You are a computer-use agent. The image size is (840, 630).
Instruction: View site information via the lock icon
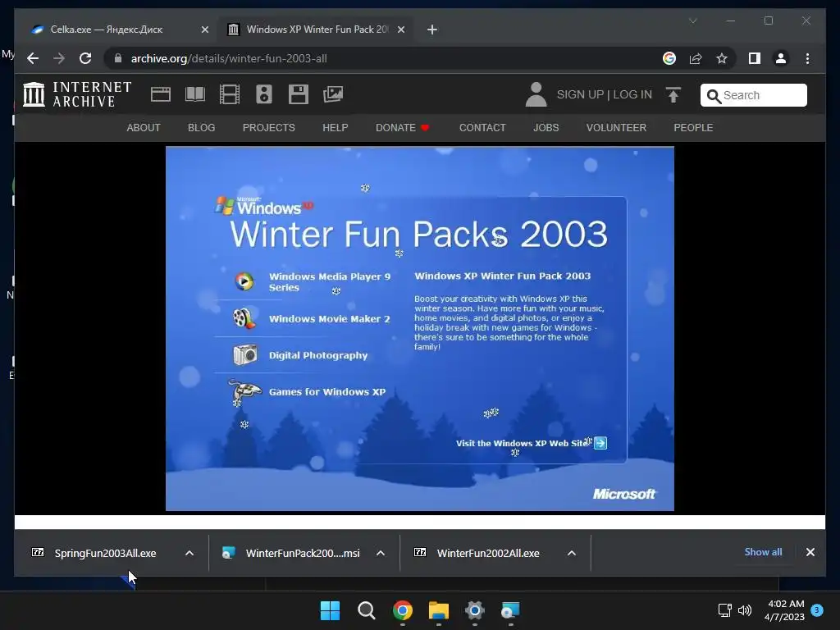(x=118, y=58)
